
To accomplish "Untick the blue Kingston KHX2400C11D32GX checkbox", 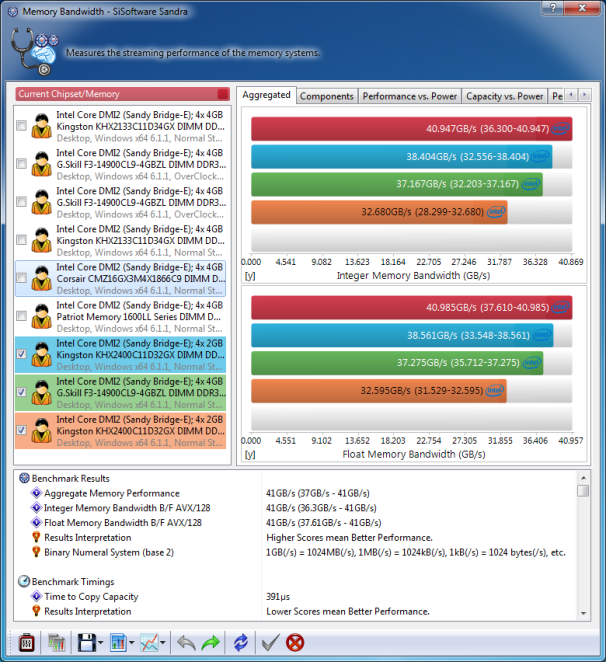I will click(21, 354).
